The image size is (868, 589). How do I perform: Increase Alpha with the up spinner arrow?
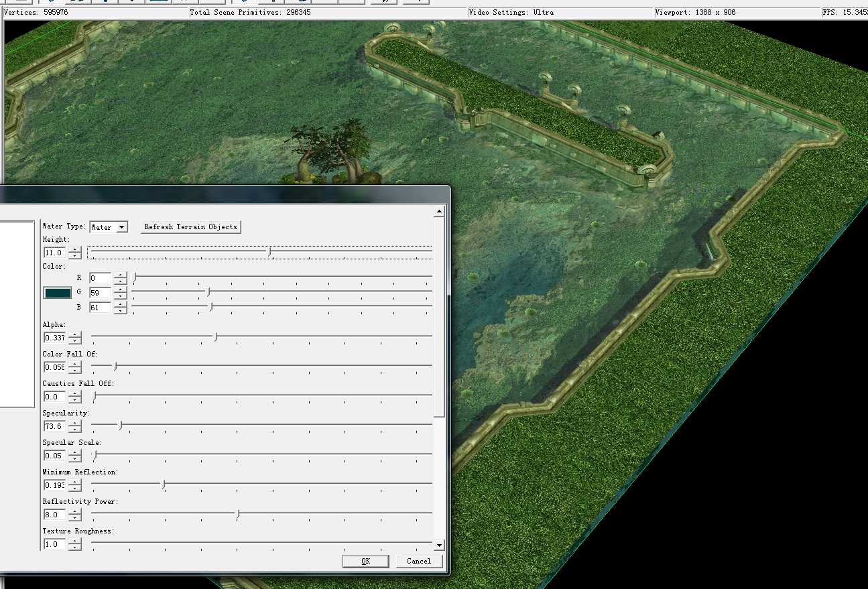(75, 335)
